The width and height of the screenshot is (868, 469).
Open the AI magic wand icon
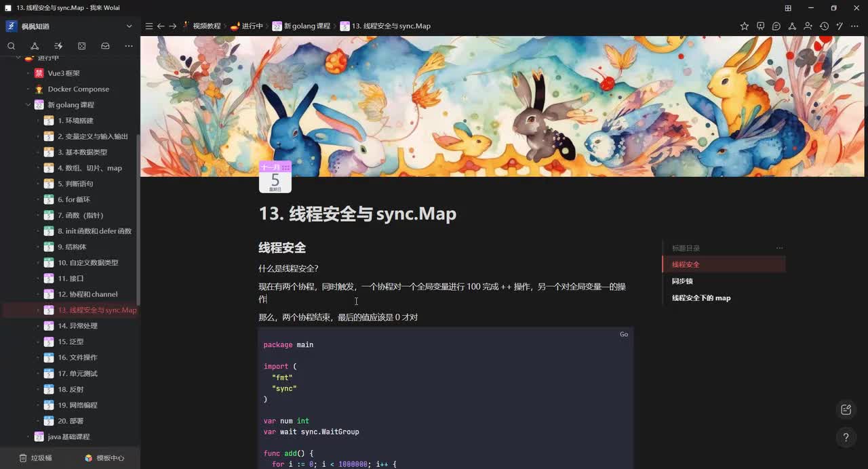pos(840,26)
